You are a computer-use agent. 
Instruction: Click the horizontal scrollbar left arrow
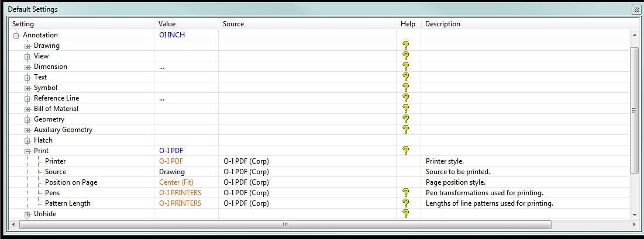tap(13, 224)
